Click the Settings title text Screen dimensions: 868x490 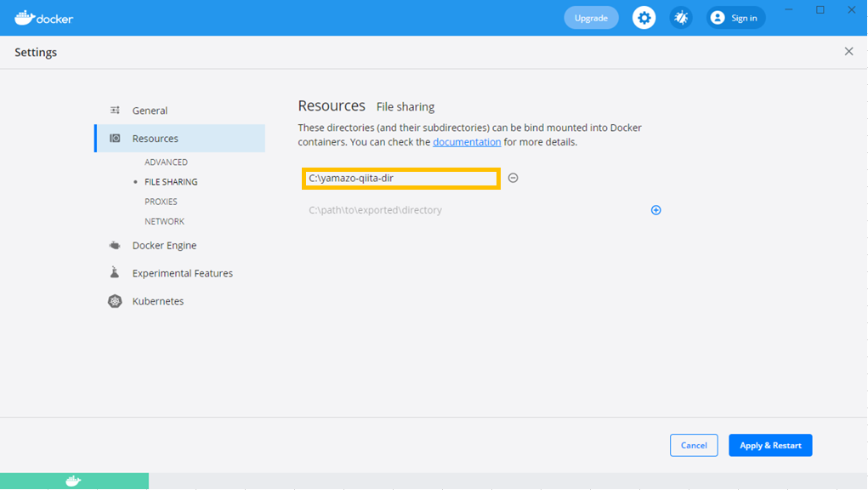[x=36, y=52]
